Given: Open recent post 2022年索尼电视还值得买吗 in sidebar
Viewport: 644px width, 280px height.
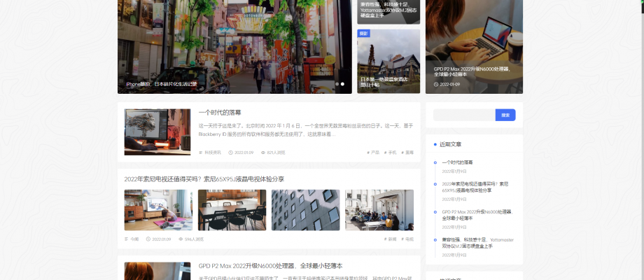Looking at the screenshot, I should [x=475, y=187].
